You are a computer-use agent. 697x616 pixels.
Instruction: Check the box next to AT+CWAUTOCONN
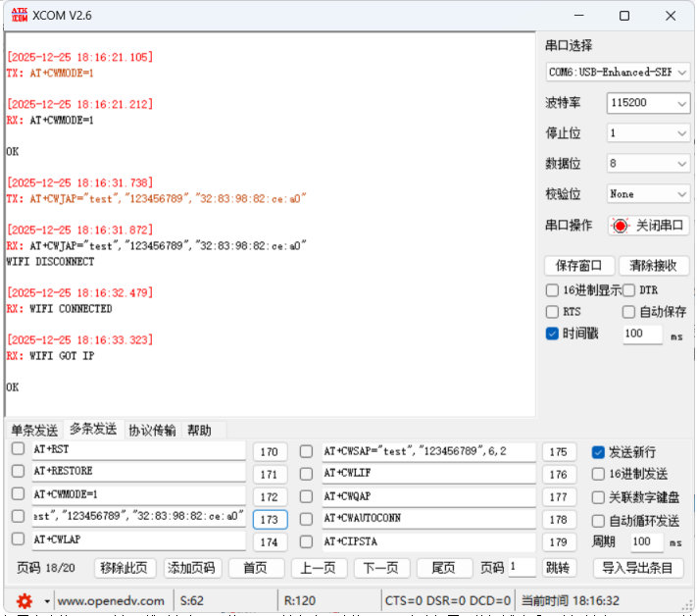[306, 519]
